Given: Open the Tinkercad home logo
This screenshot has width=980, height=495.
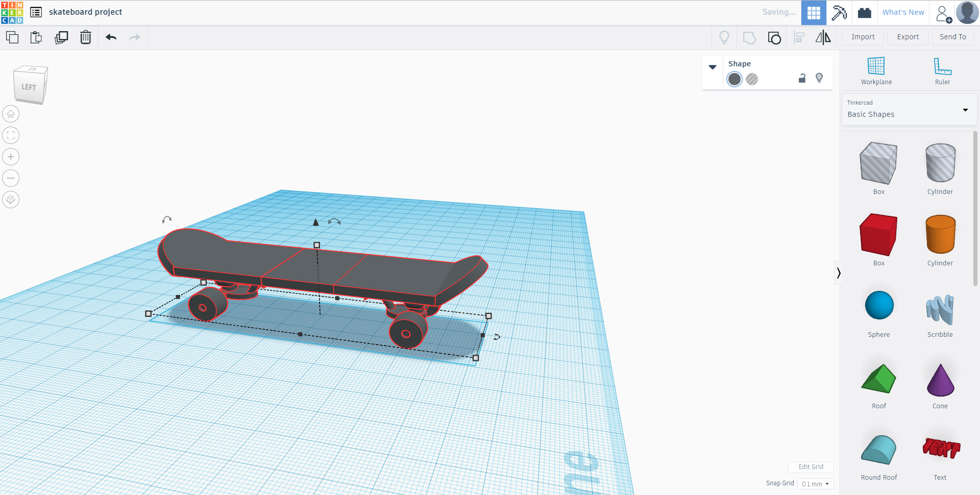Looking at the screenshot, I should (x=12, y=12).
